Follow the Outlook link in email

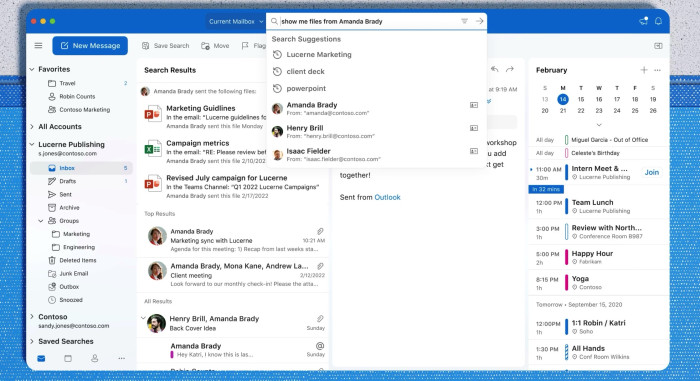pos(387,197)
